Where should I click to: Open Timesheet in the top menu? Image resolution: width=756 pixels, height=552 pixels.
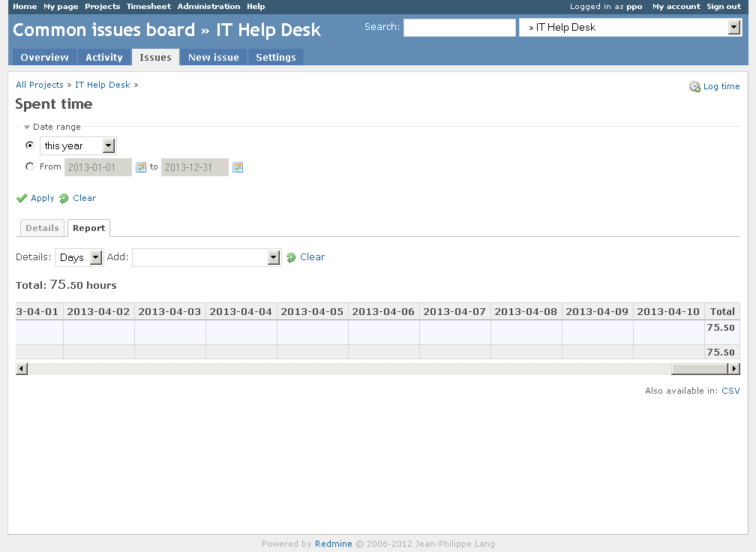pyautogui.click(x=148, y=6)
